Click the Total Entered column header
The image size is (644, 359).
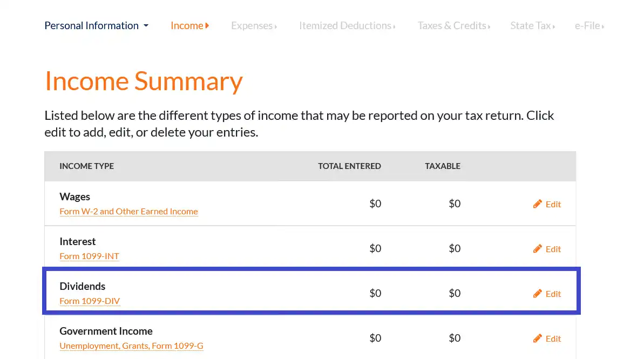349,166
